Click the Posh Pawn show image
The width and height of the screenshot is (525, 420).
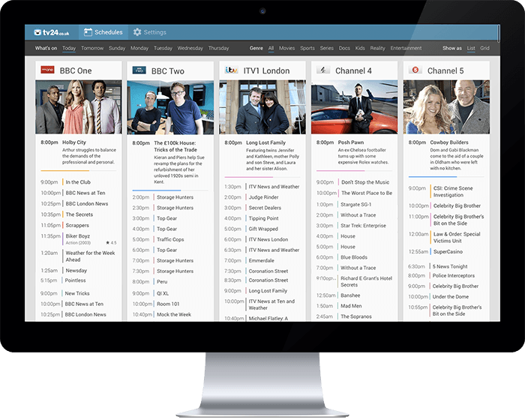[355, 106]
